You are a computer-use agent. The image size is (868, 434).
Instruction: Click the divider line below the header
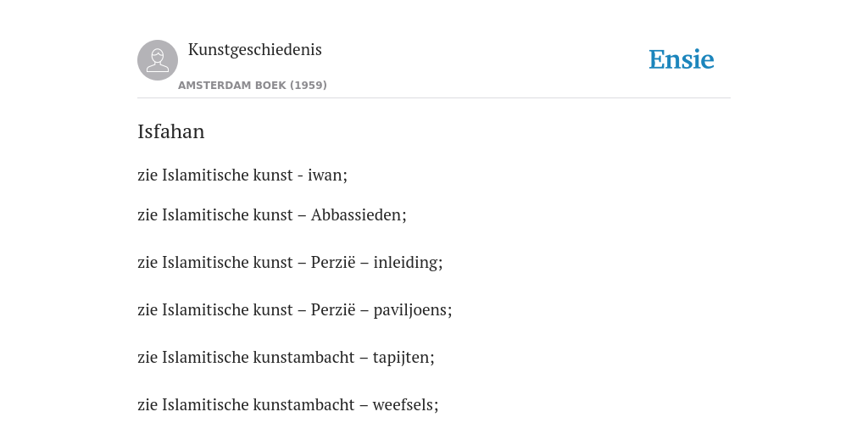(x=434, y=98)
